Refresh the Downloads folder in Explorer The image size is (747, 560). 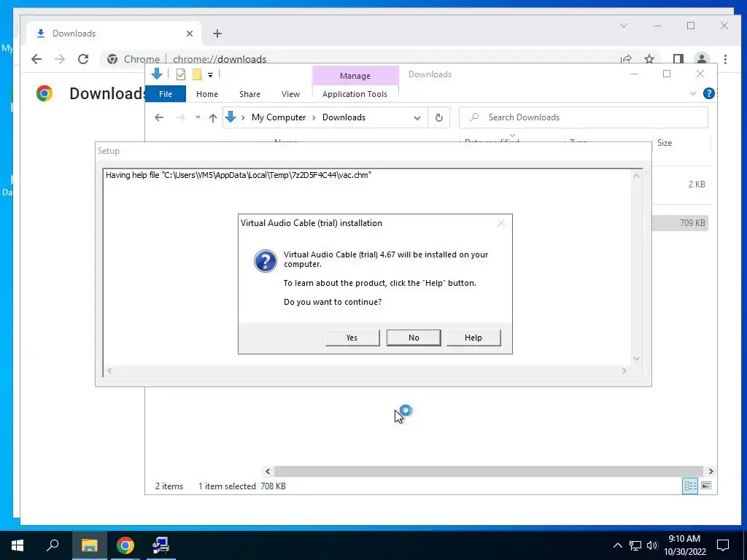pos(438,117)
